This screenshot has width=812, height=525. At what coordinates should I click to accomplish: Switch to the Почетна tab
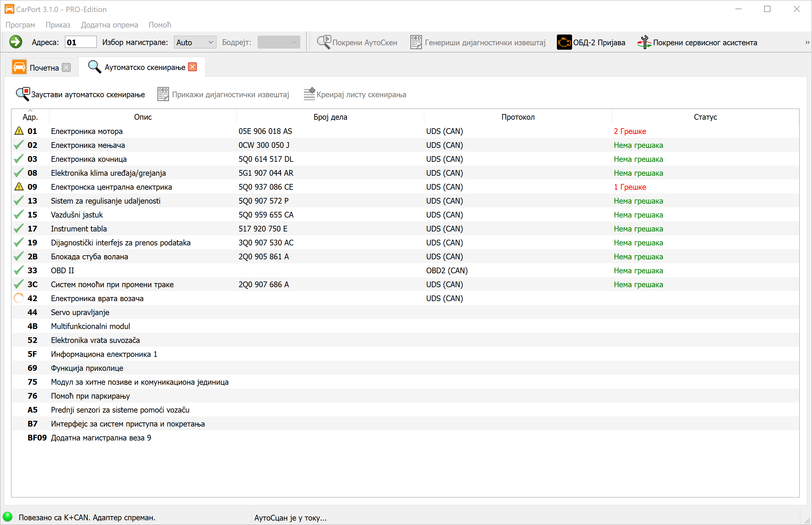tap(44, 67)
